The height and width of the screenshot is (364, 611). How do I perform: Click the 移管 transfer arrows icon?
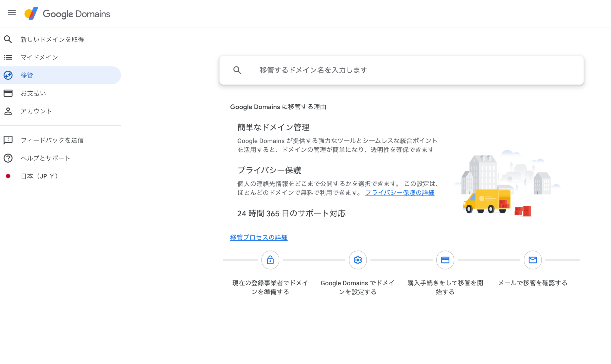(x=8, y=75)
